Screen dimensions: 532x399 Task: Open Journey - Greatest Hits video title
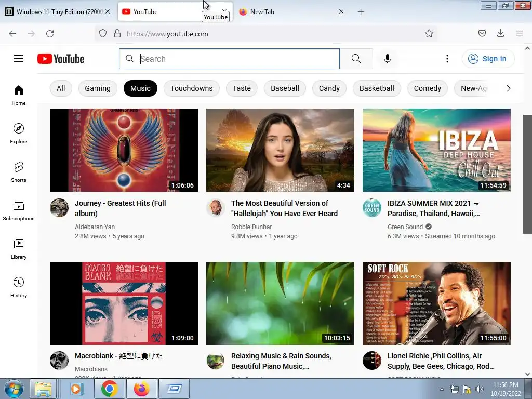(x=121, y=208)
